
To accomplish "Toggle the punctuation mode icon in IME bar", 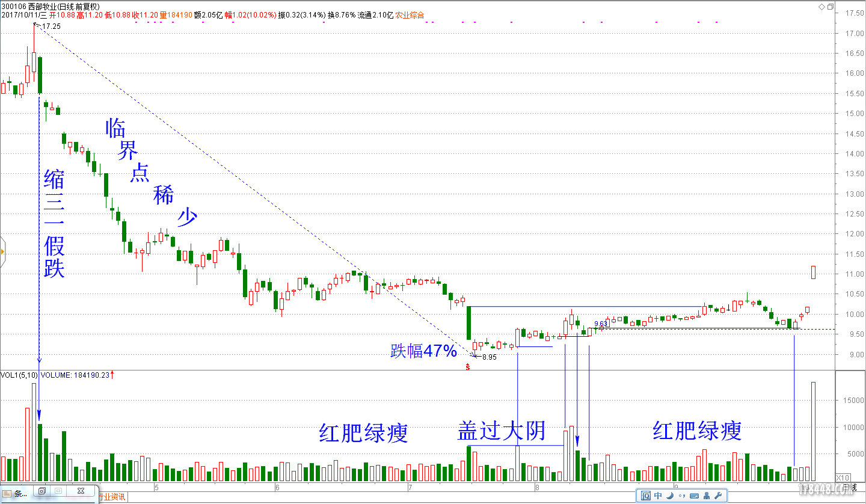I will [x=681, y=496].
